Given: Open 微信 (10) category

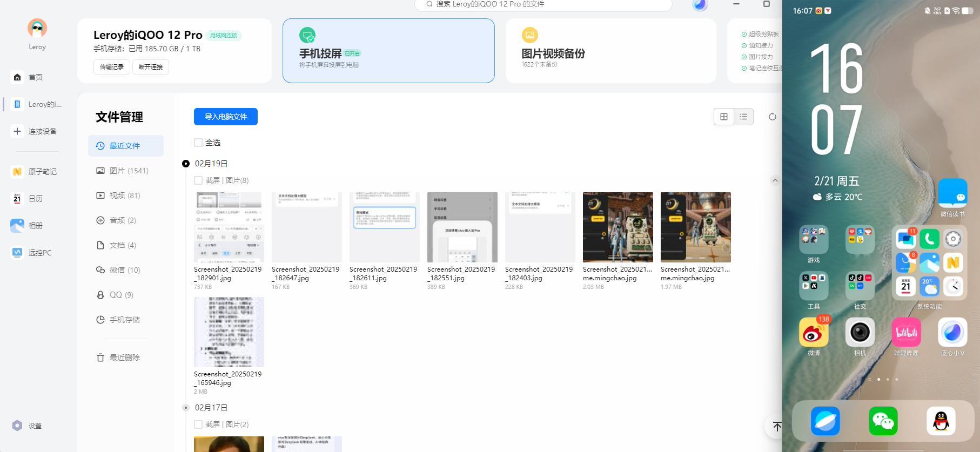Looking at the screenshot, I should (x=126, y=270).
